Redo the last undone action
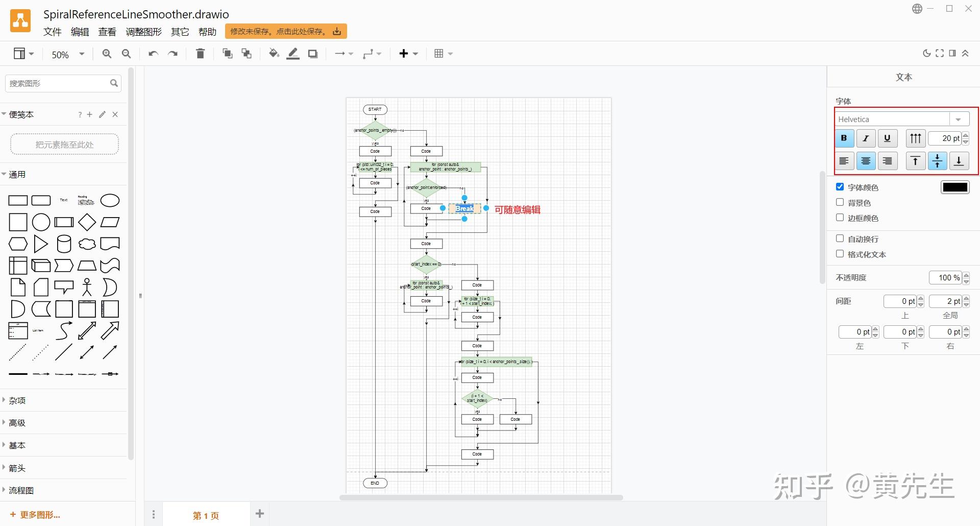The height and width of the screenshot is (526, 980). click(x=173, y=54)
